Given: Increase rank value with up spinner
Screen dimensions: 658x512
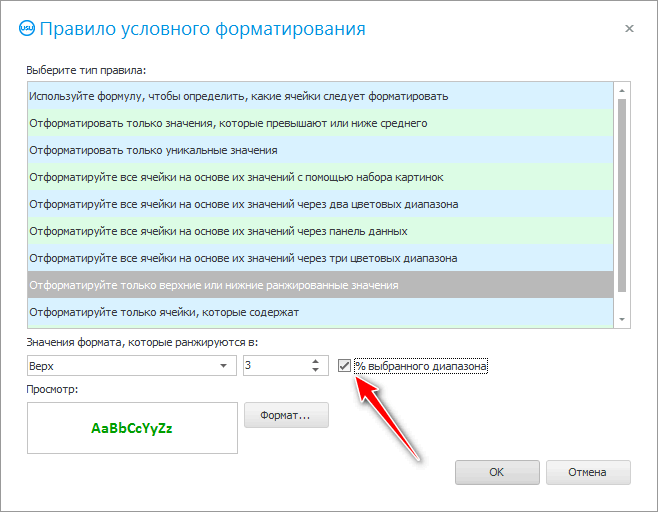Looking at the screenshot, I should pyautogui.click(x=316, y=361).
